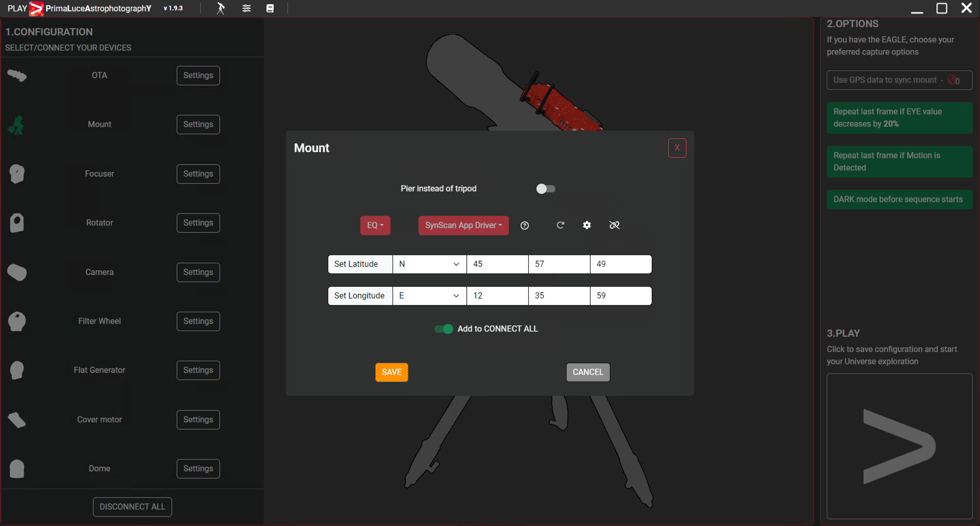Open the longitude E direction dropdown
This screenshot has height=526, width=980.
coord(429,296)
